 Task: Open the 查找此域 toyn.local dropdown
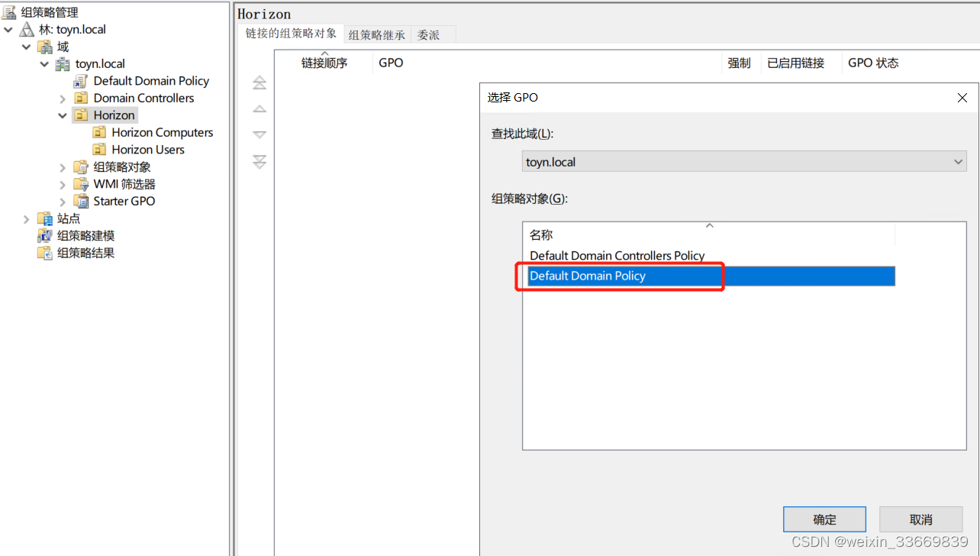pos(744,162)
